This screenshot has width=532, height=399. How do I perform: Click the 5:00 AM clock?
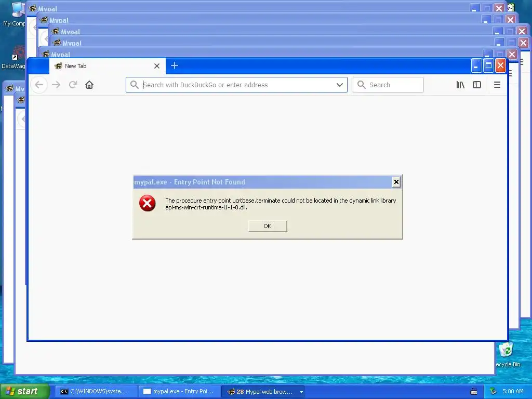click(513, 391)
